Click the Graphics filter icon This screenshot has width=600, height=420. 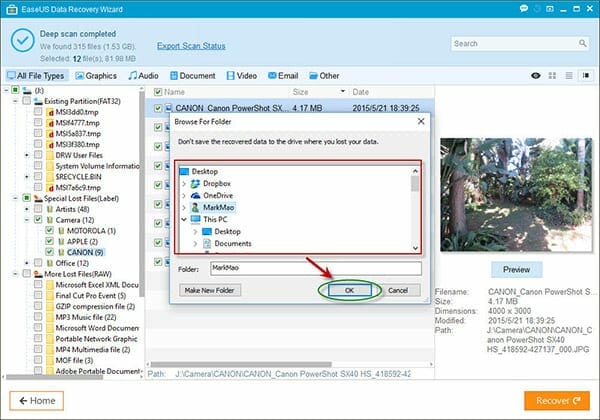[78, 76]
